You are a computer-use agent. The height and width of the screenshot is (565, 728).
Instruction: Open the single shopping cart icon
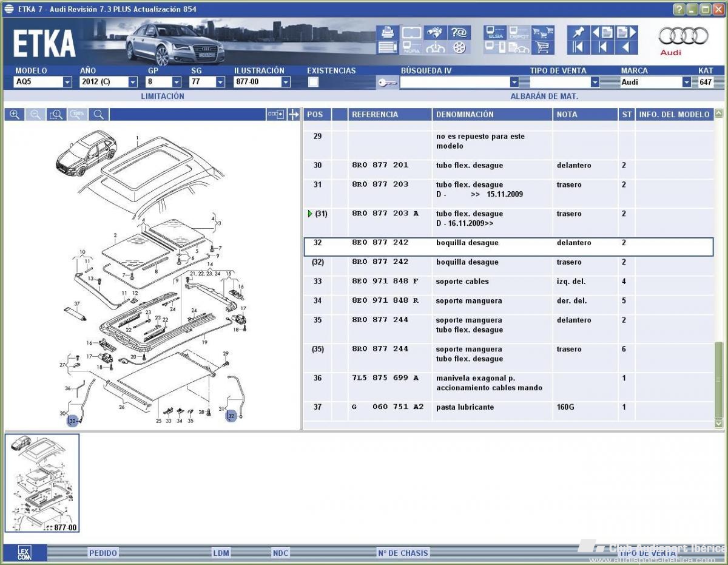tap(542, 47)
